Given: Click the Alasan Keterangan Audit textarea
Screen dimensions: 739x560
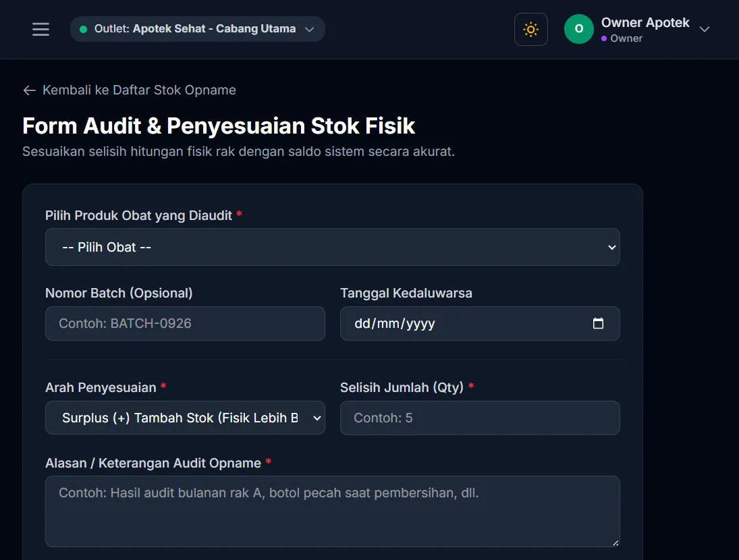Looking at the screenshot, I should 332,511.
